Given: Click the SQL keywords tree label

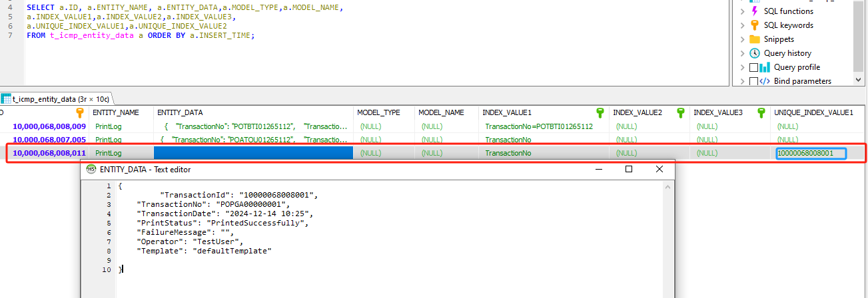Looking at the screenshot, I should (789, 25).
